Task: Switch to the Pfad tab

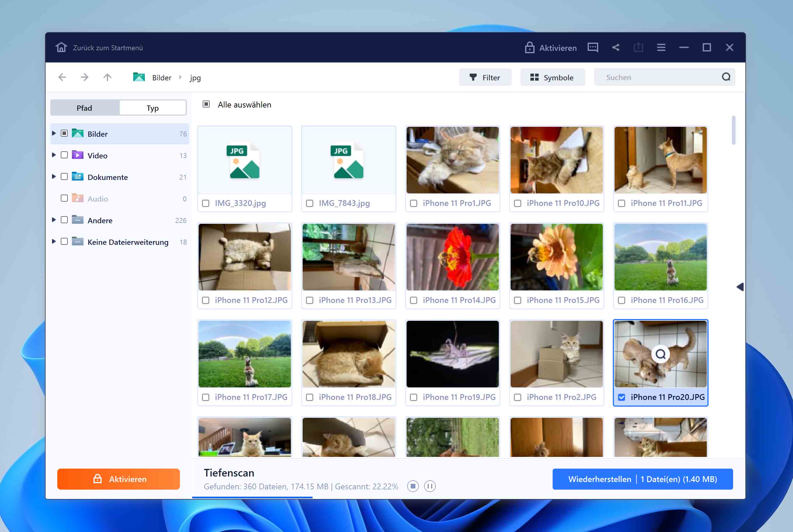Action: click(x=84, y=108)
